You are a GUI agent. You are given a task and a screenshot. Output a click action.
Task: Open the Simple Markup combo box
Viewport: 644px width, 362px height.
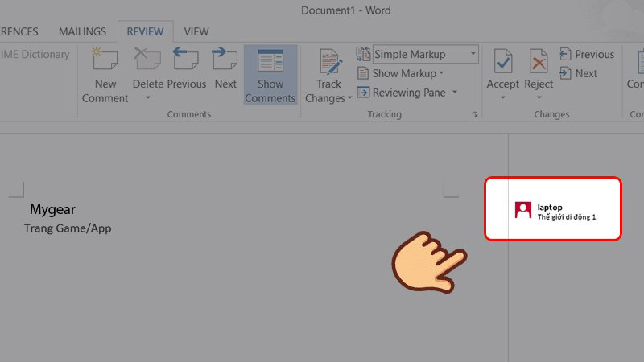[426, 54]
